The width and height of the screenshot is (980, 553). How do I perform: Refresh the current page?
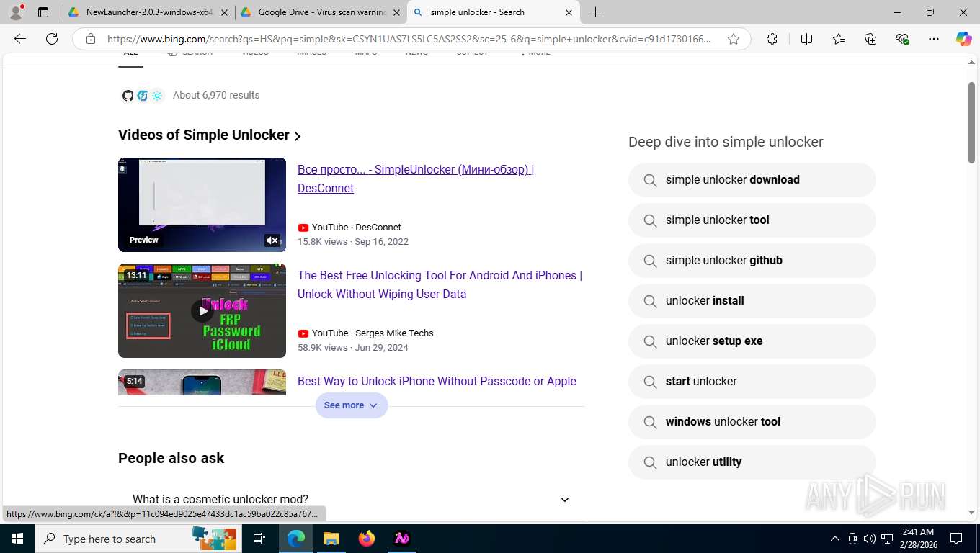tap(52, 39)
